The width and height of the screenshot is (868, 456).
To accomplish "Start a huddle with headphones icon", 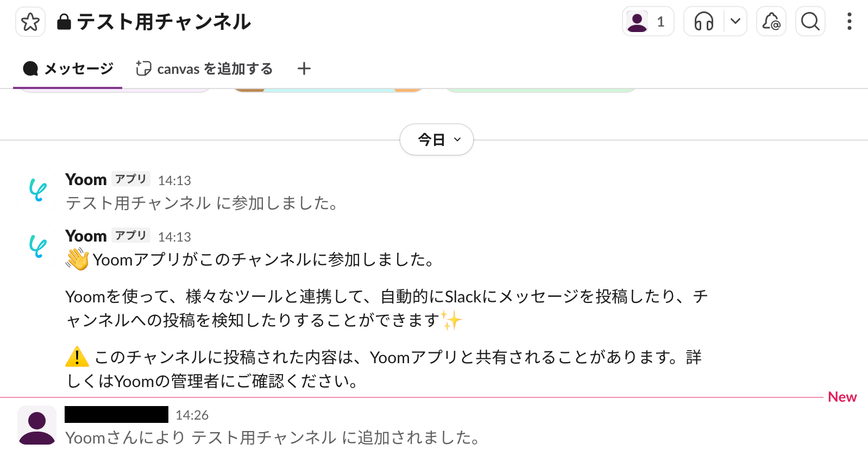I will 704,22.
